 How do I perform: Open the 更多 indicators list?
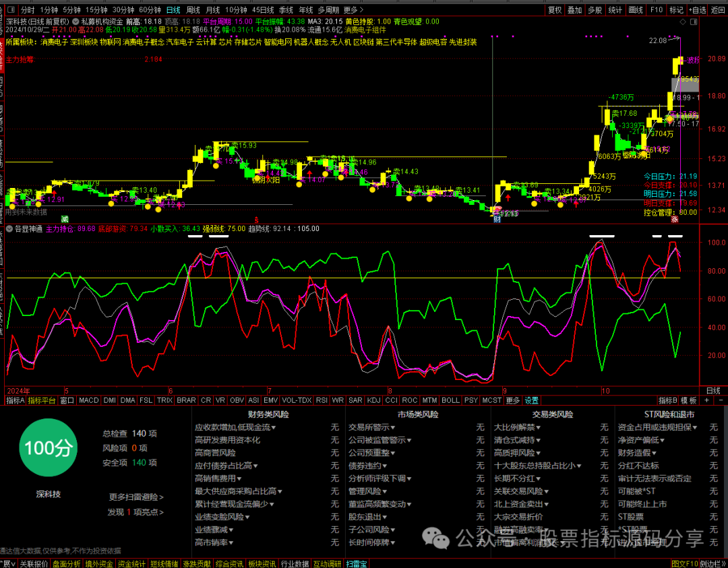pos(513,400)
